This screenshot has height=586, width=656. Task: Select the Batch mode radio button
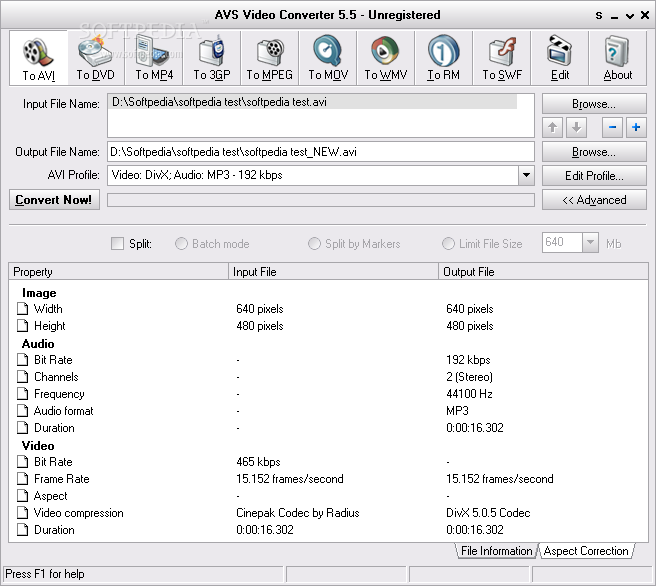pos(181,243)
